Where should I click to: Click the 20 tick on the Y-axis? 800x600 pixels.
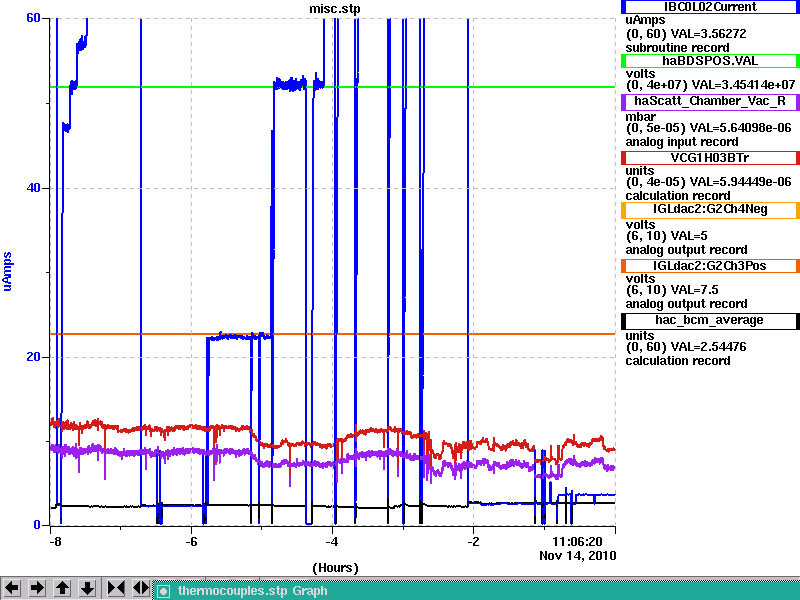click(x=33, y=357)
